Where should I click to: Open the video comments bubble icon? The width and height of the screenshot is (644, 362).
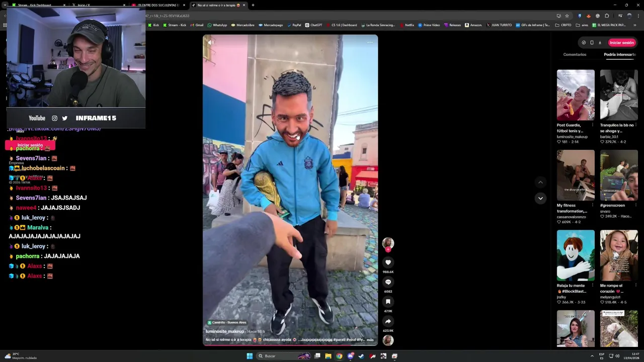[388, 282]
